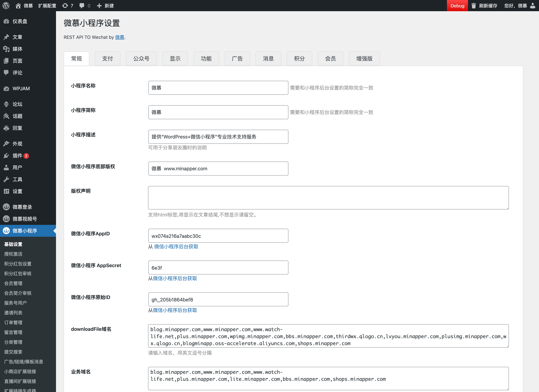Click the 仪表盘 dashboard icon
The width and height of the screenshot is (539, 392).
(x=6, y=21)
